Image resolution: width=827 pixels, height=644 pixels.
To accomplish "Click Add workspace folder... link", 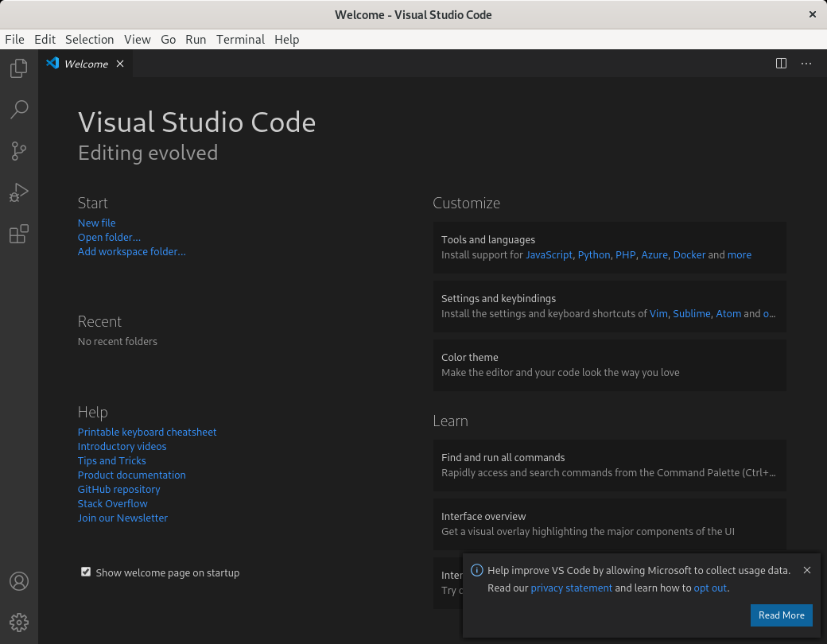I will tap(132, 251).
